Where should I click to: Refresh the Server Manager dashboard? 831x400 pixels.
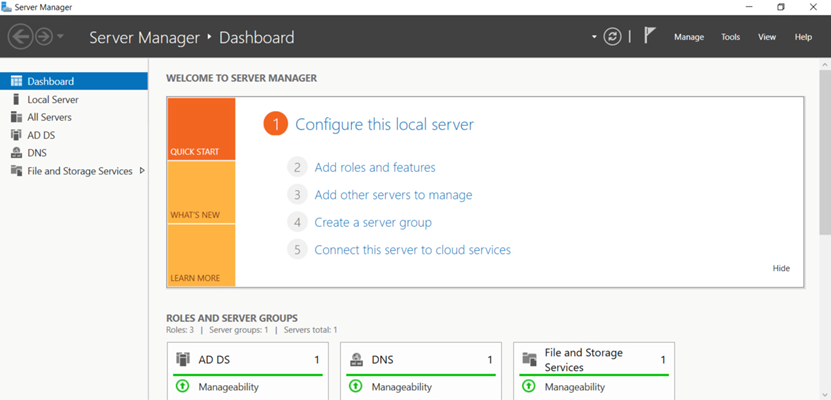pyautogui.click(x=612, y=37)
